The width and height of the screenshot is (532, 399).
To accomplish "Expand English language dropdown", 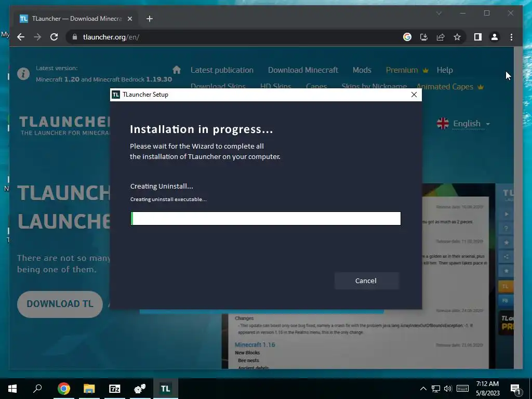I will coord(472,124).
